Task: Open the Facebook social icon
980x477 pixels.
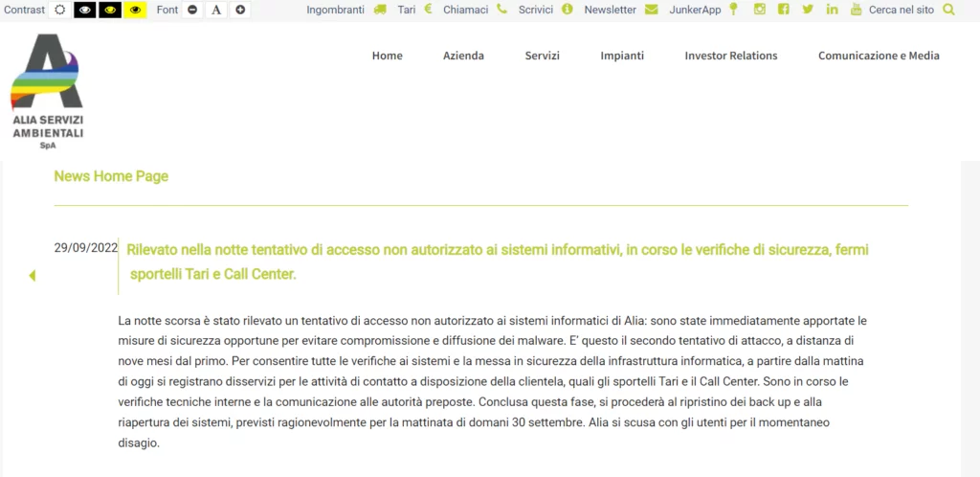Action: click(784, 10)
